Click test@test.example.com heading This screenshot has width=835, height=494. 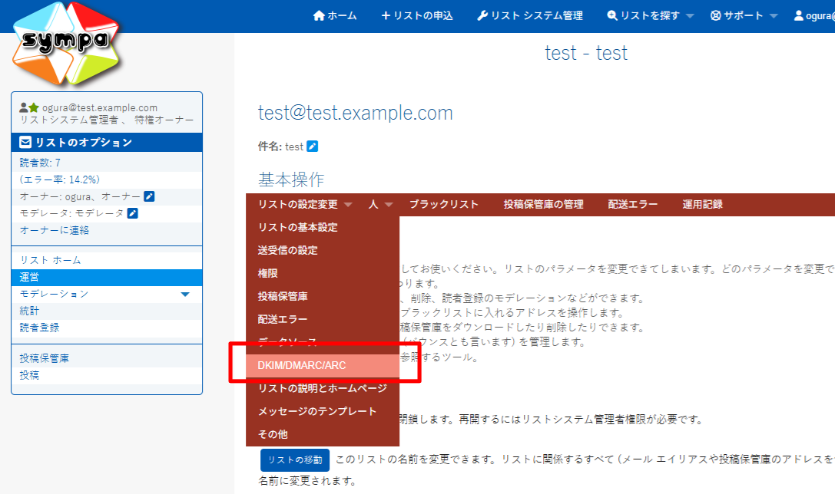[356, 113]
